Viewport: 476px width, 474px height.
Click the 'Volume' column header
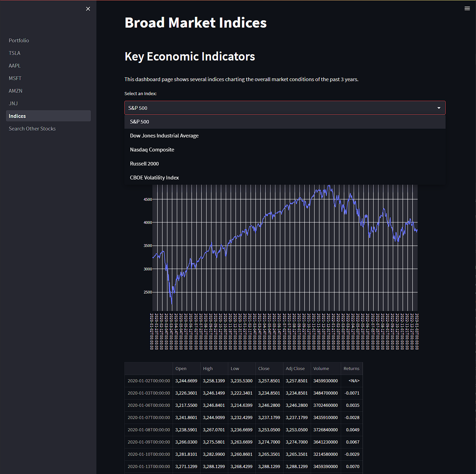[x=321, y=368]
